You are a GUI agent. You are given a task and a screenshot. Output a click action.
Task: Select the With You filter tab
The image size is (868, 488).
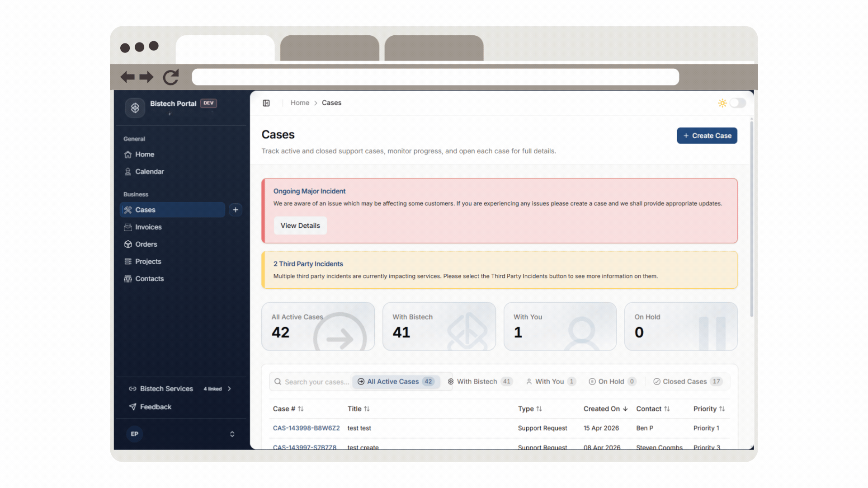pos(551,382)
